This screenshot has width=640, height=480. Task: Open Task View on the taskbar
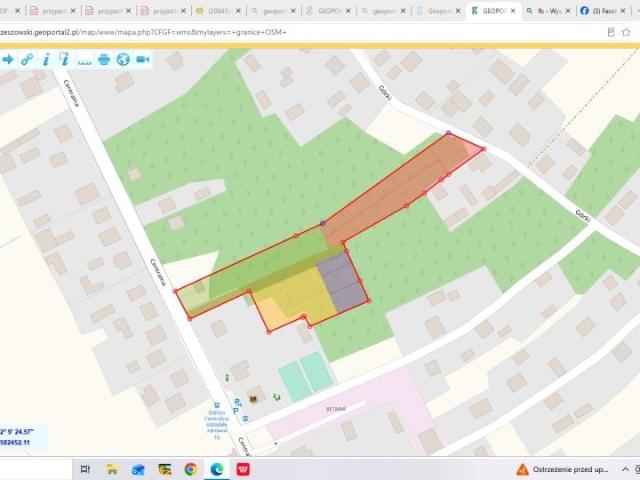pos(85,469)
